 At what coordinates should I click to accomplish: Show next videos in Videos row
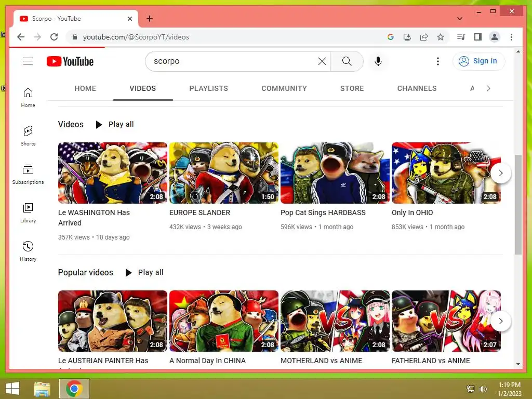[500, 173]
